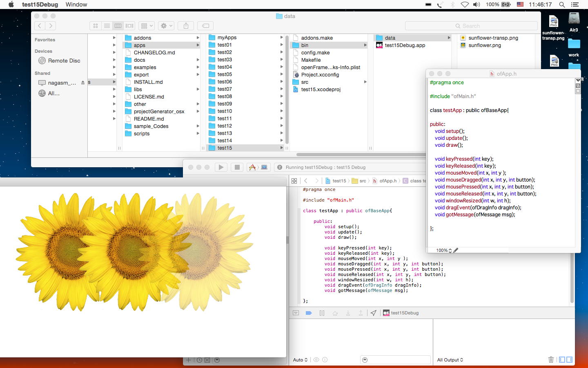Click the Finder Search field

point(471,26)
